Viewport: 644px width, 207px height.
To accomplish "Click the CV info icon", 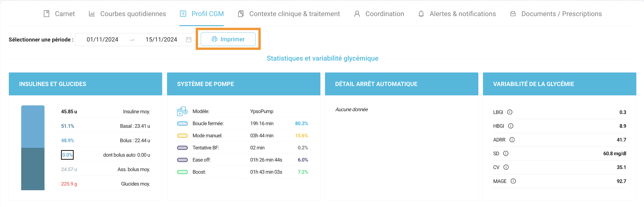I will 506,167.
